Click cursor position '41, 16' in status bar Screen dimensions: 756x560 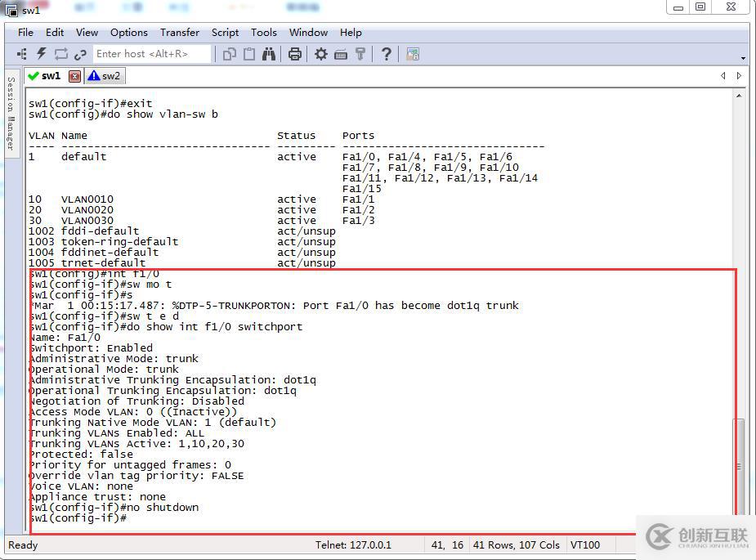point(447,545)
